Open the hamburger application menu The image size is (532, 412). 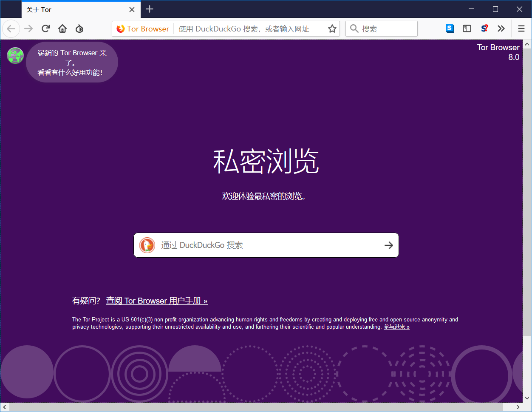click(521, 28)
